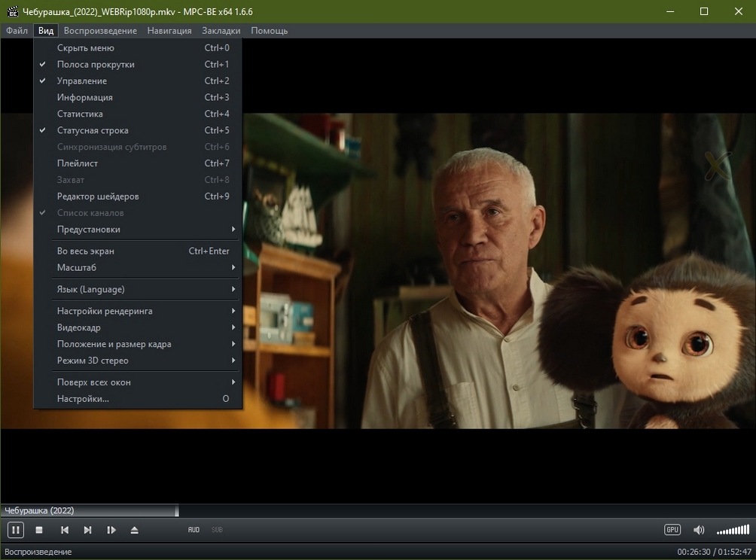The height and width of the screenshot is (560, 756).
Task: Uncheck Статусная строка option
Action: click(138, 130)
